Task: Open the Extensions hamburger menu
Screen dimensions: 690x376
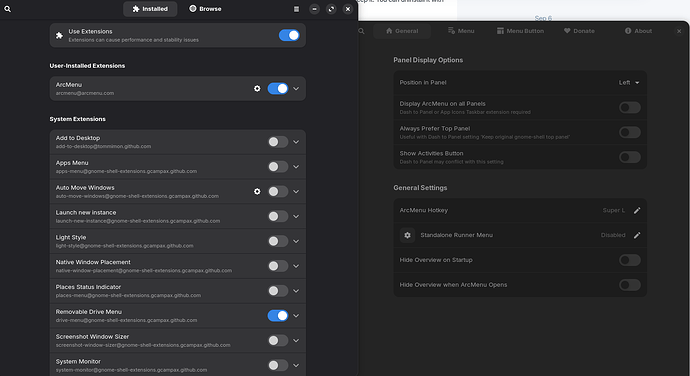Action: [x=296, y=9]
